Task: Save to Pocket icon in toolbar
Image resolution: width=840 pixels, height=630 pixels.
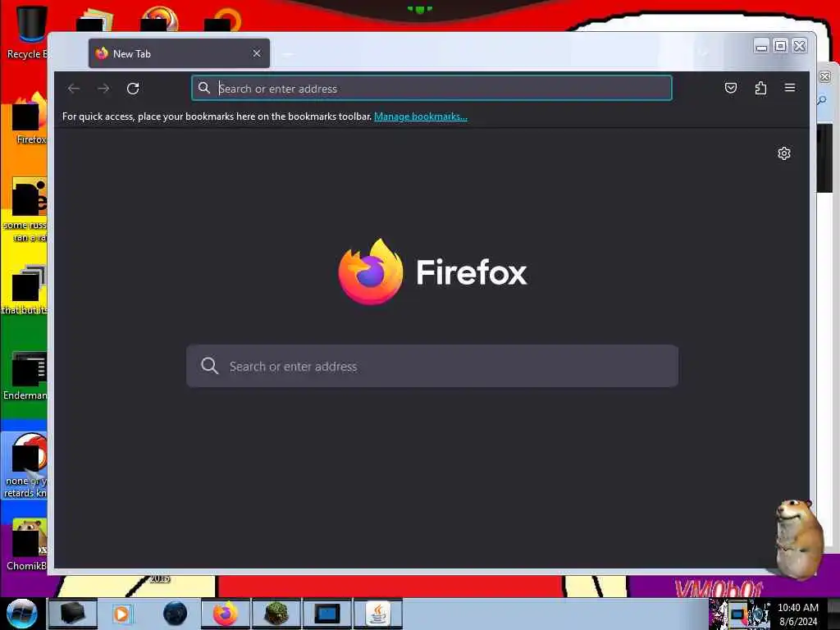Action: pyautogui.click(x=731, y=88)
